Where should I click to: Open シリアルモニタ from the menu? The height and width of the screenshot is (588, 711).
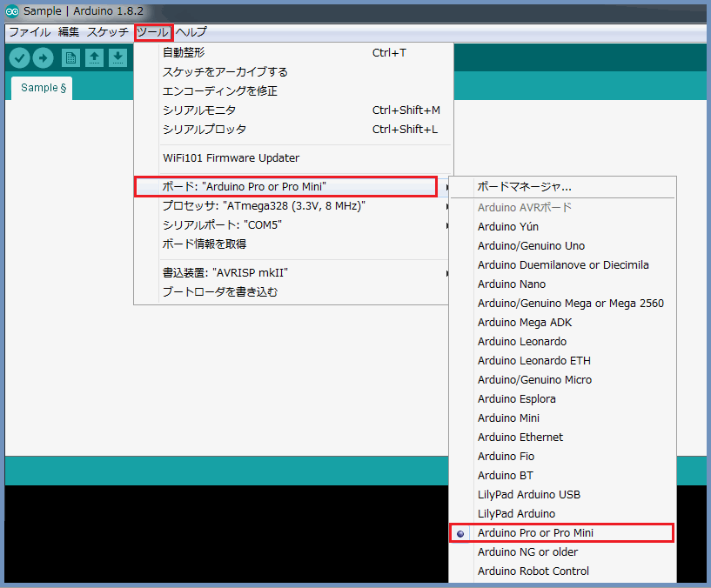click(x=293, y=110)
